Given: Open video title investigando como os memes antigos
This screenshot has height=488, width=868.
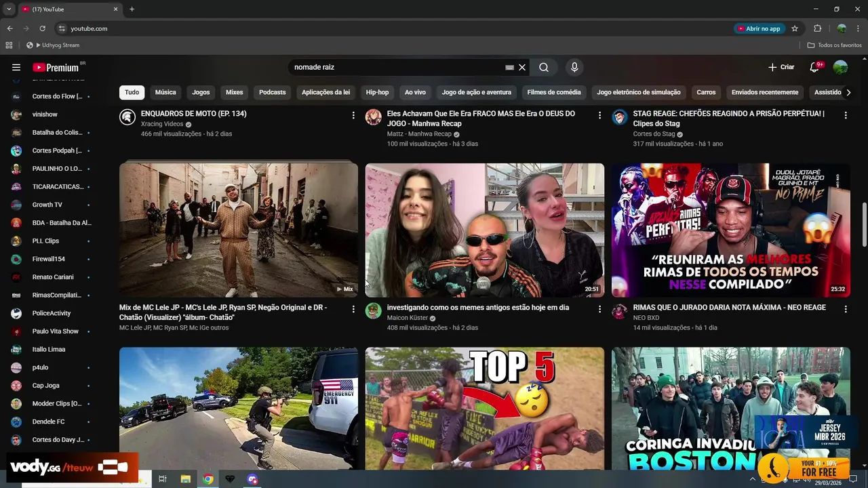Looking at the screenshot, I should 478,308.
